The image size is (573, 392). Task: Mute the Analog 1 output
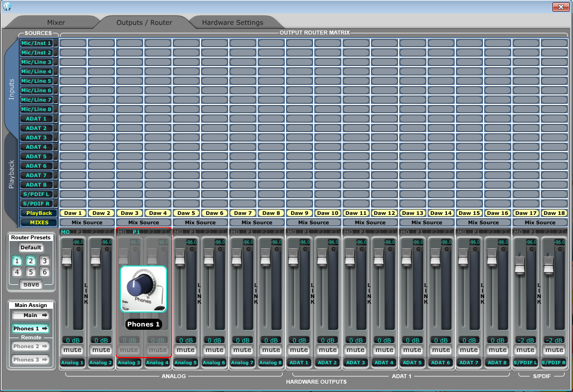click(x=72, y=350)
